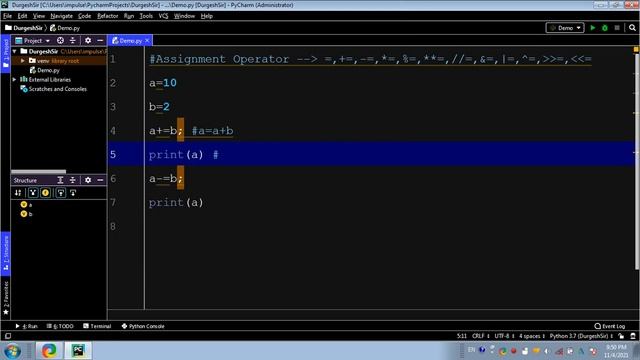Open the TODO tool window button
640x360 pixels.
tap(60, 326)
